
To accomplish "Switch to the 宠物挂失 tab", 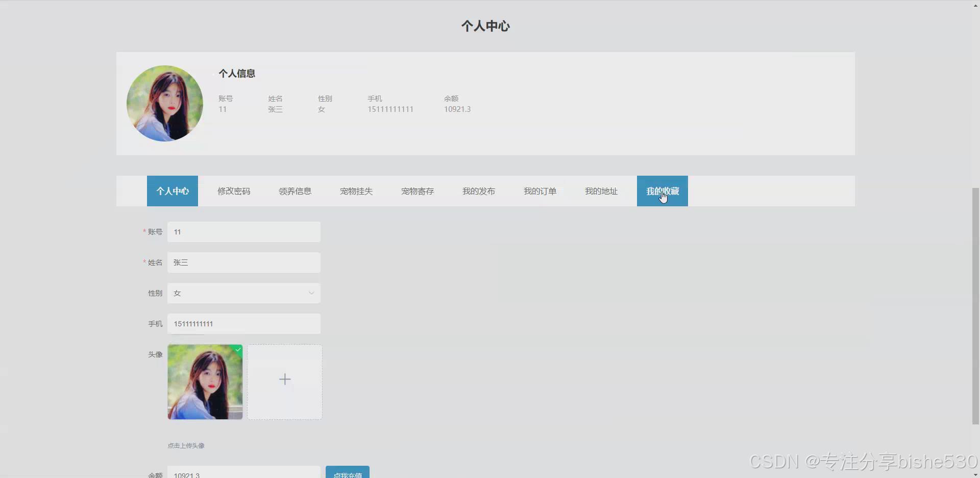I will [356, 191].
